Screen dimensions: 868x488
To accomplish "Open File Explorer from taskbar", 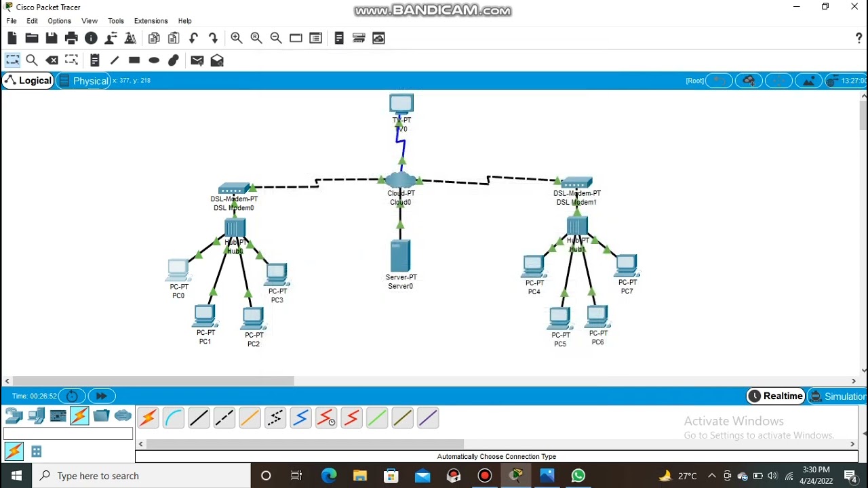I will point(359,476).
